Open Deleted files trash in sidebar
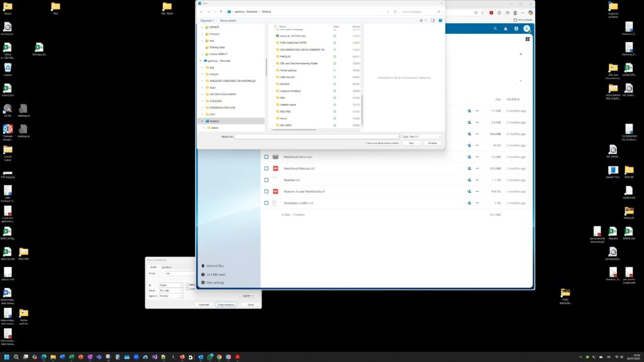The width and height of the screenshot is (644, 362). [203, 266]
